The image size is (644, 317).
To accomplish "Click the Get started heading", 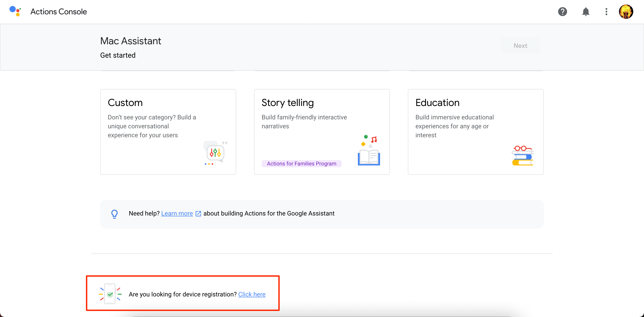I will coord(118,55).
